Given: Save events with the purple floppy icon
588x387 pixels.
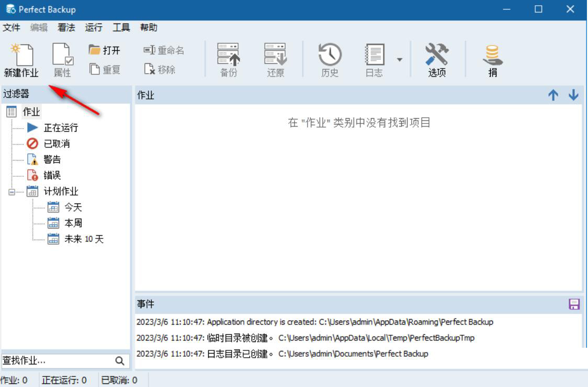Looking at the screenshot, I should [x=574, y=304].
